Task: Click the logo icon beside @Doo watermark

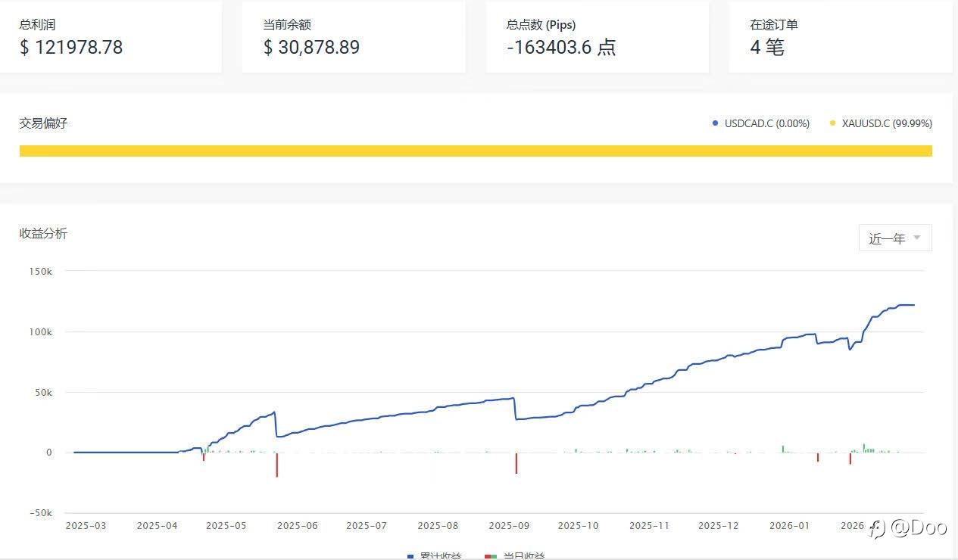Action: [x=877, y=527]
